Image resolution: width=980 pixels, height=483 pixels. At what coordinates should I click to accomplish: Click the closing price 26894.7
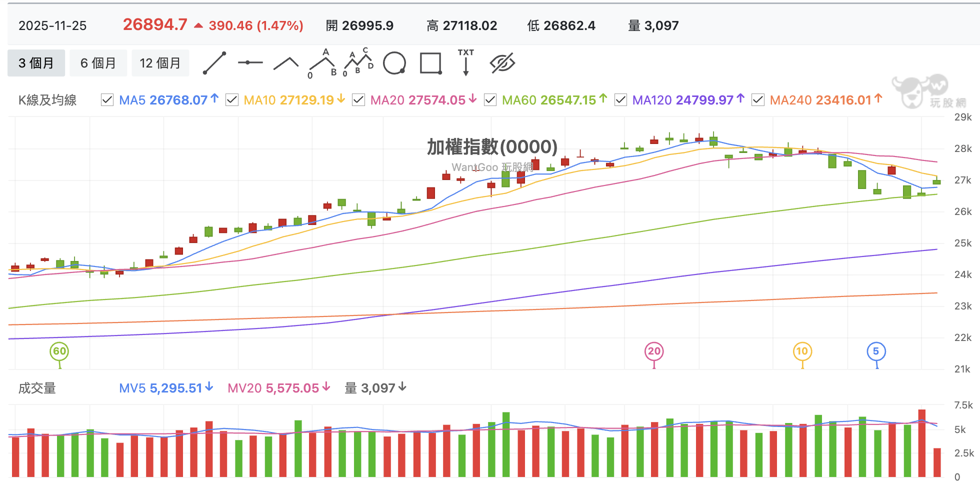click(x=155, y=24)
